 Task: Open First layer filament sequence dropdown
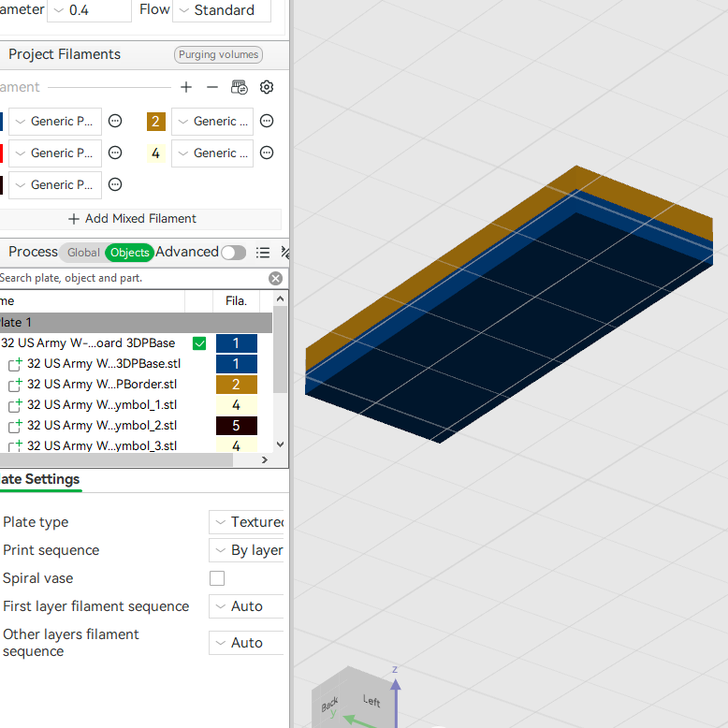pyautogui.click(x=246, y=606)
